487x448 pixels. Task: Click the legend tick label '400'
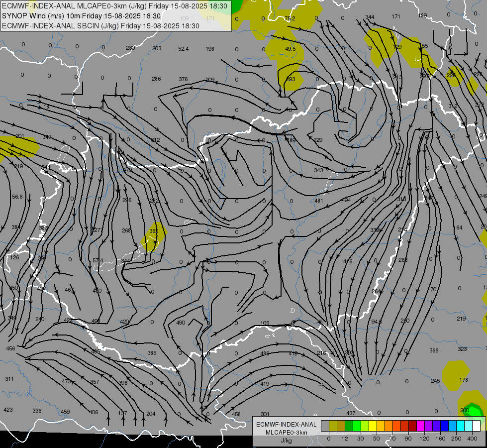tap(472, 439)
